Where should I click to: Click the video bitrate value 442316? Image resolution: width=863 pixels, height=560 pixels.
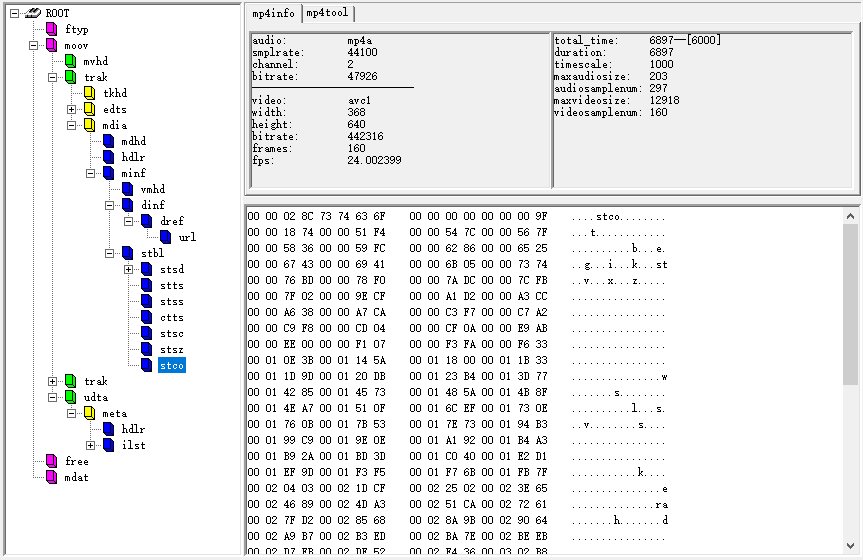(x=365, y=136)
